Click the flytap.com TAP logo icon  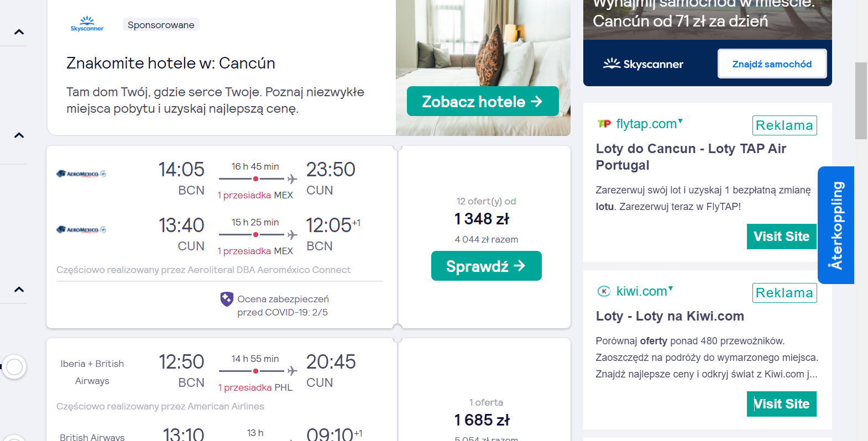pyautogui.click(x=604, y=124)
